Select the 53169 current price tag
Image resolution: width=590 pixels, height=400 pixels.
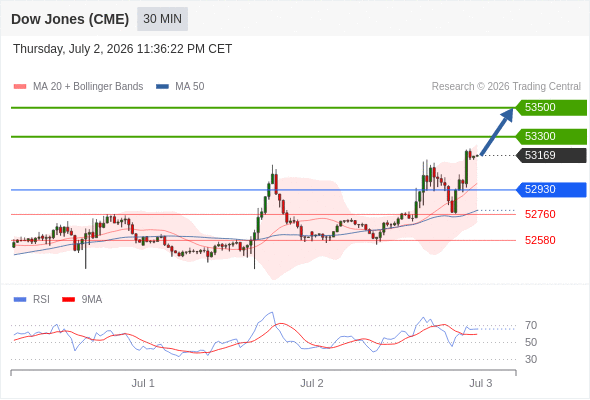coord(551,155)
